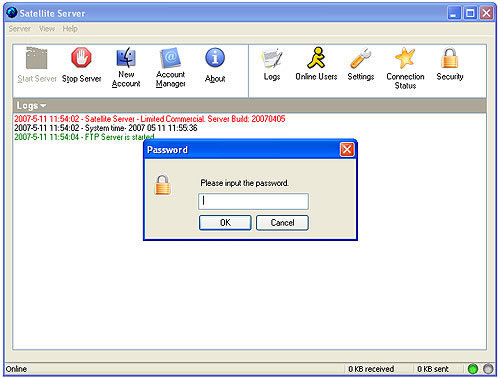Cancel the Password dialog

coord(282,223)
